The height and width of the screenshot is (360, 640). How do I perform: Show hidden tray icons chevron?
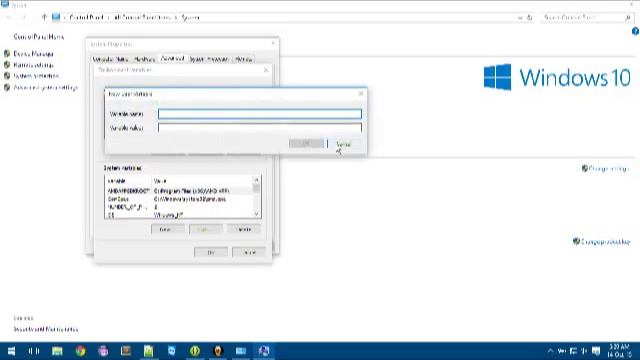pos(550,351)
